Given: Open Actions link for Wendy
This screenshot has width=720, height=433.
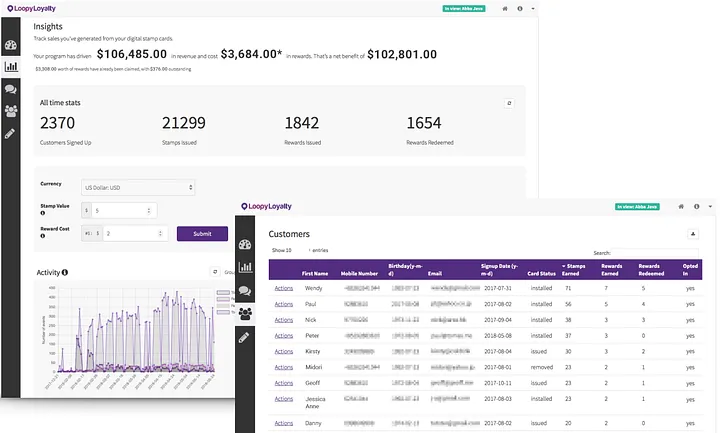Looking at the screenshot, I should click(283, 288).
